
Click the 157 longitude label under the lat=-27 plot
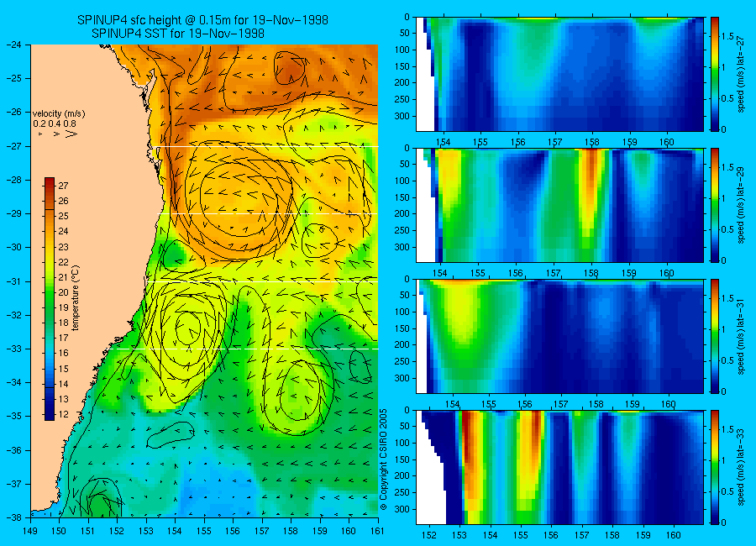[554, 142]
